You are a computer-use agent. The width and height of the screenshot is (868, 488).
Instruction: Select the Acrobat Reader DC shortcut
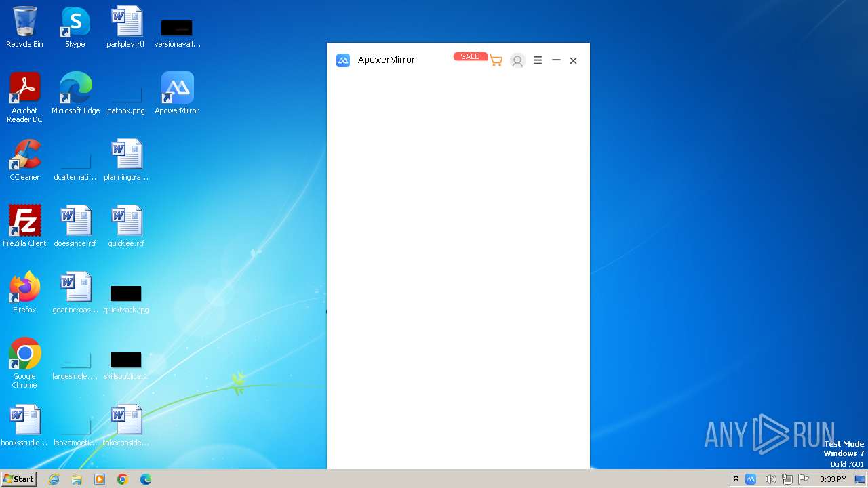(x=24, y=98)
